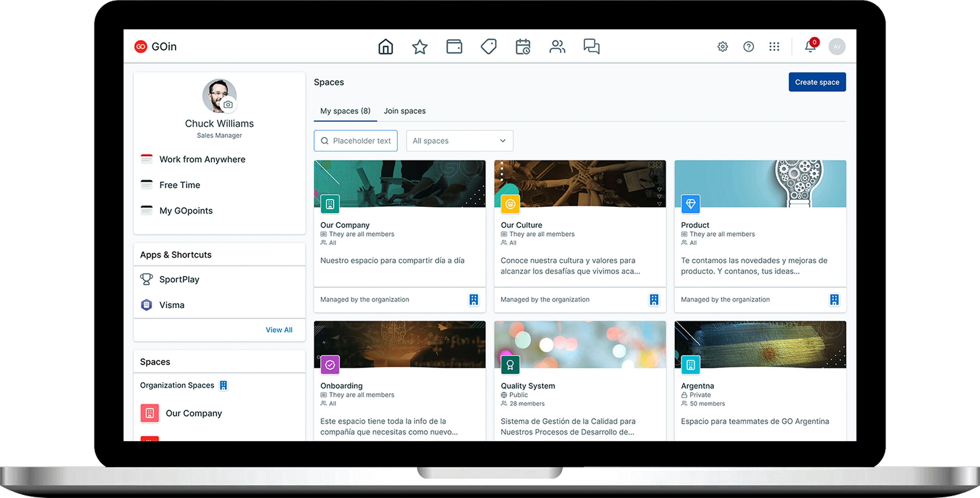Switch to the Join spaces tab

click(x=404, y=111)
